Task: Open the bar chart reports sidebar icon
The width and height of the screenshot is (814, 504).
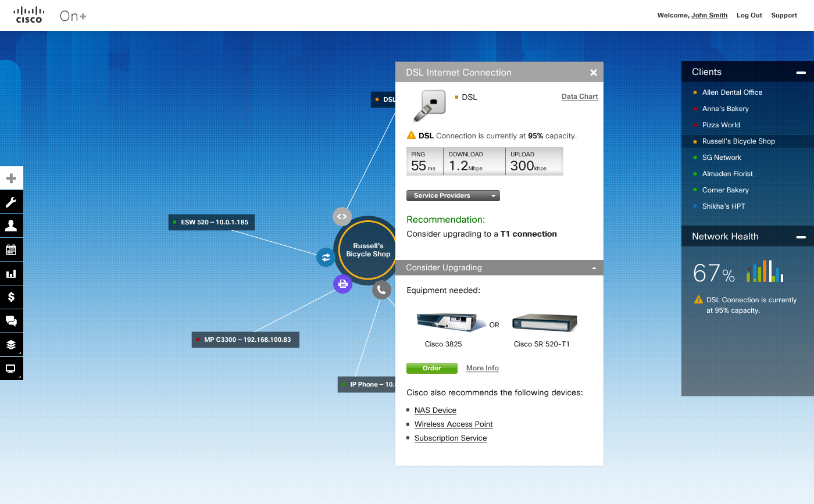Action: coord(11,273)
